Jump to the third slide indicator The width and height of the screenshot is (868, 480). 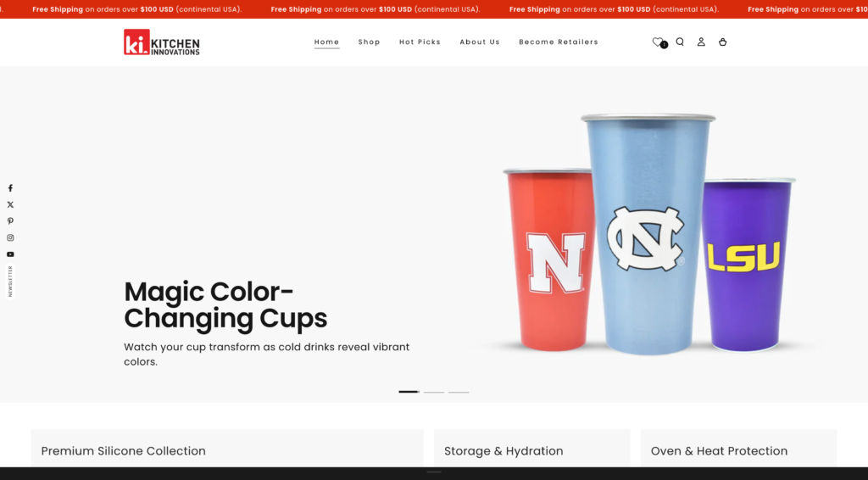[x=459, y=392]
